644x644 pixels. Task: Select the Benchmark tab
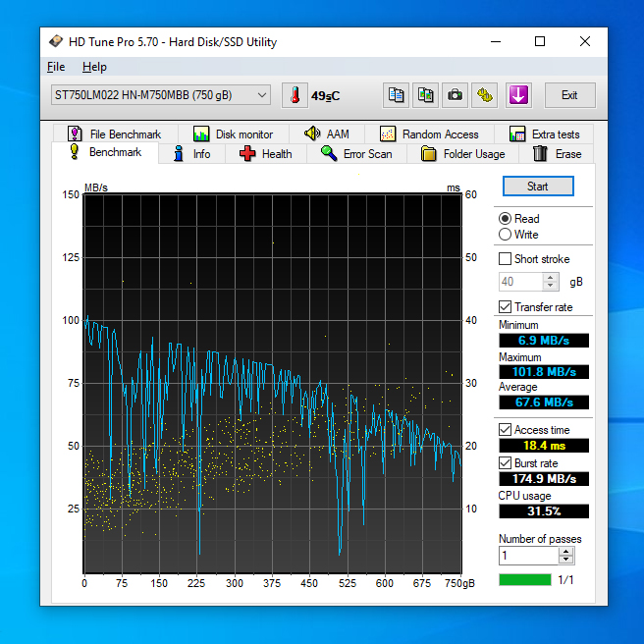(x=105, y=152)
